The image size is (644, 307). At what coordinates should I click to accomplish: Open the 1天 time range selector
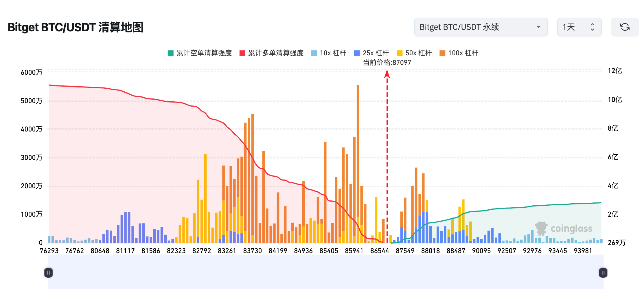579,27
